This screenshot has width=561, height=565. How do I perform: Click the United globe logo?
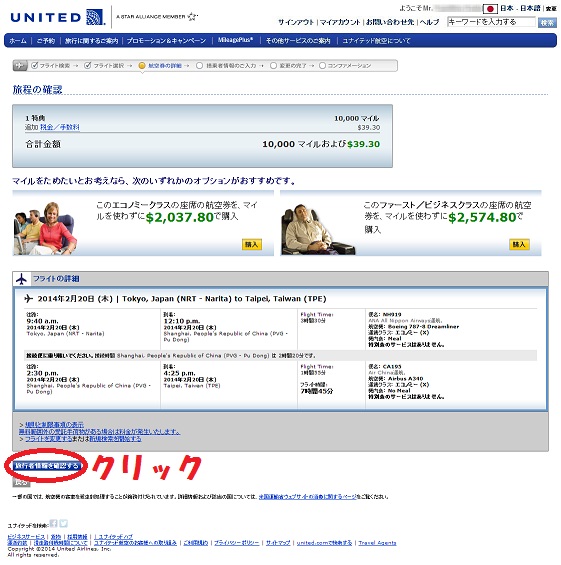click(x=95, y=17)
